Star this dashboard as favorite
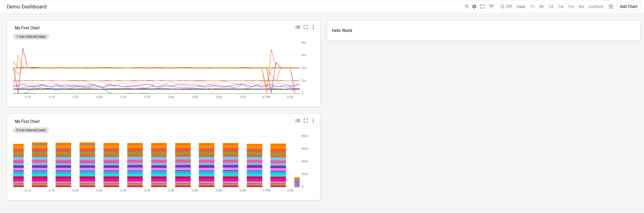Viewport: 644px width, 213px height. (x=611, y=6)
